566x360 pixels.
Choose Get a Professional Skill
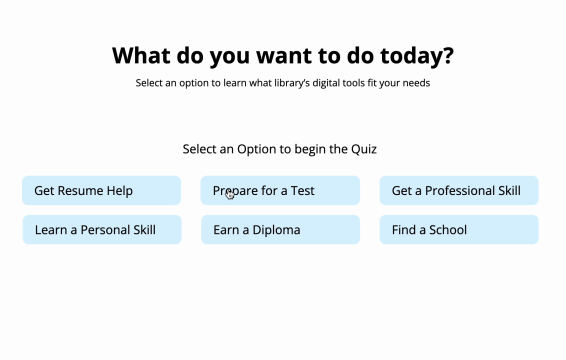pyautogui.click(x=459, y=190)
